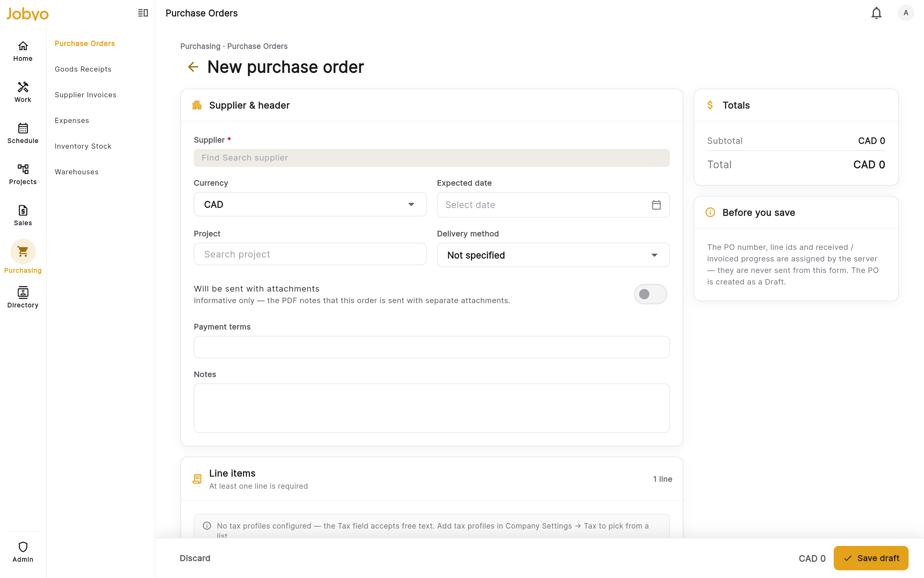Go to Home in navigation rail

(x=23, y=51)
